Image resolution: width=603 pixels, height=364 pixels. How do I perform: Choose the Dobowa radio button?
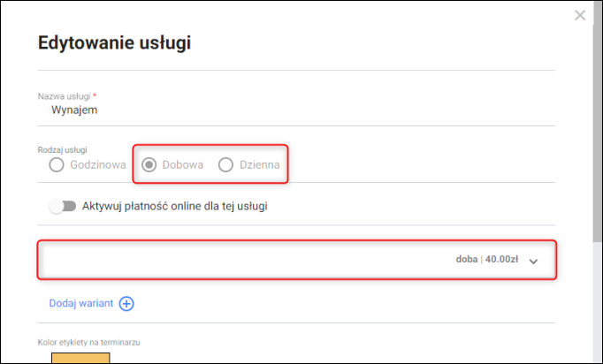[x=149, y=164]
